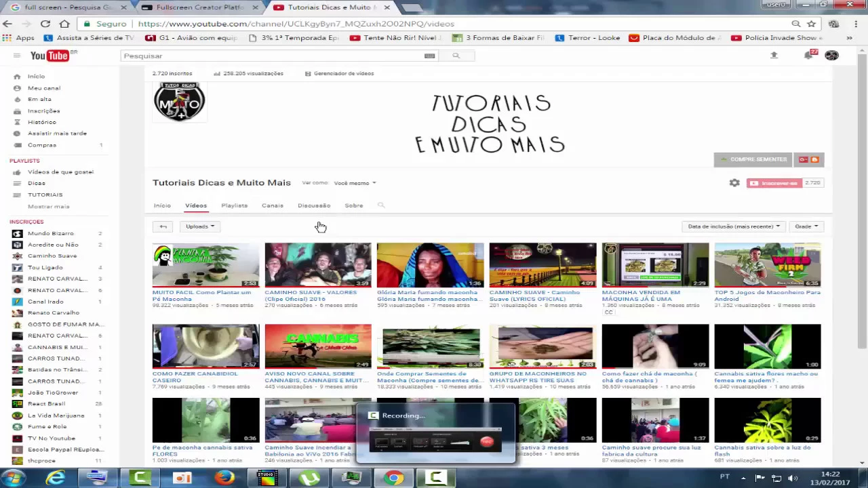This screenshot has width=868, height=488.
Task: Open Internet Explorer from the taskbar
Action: [55, 478]
